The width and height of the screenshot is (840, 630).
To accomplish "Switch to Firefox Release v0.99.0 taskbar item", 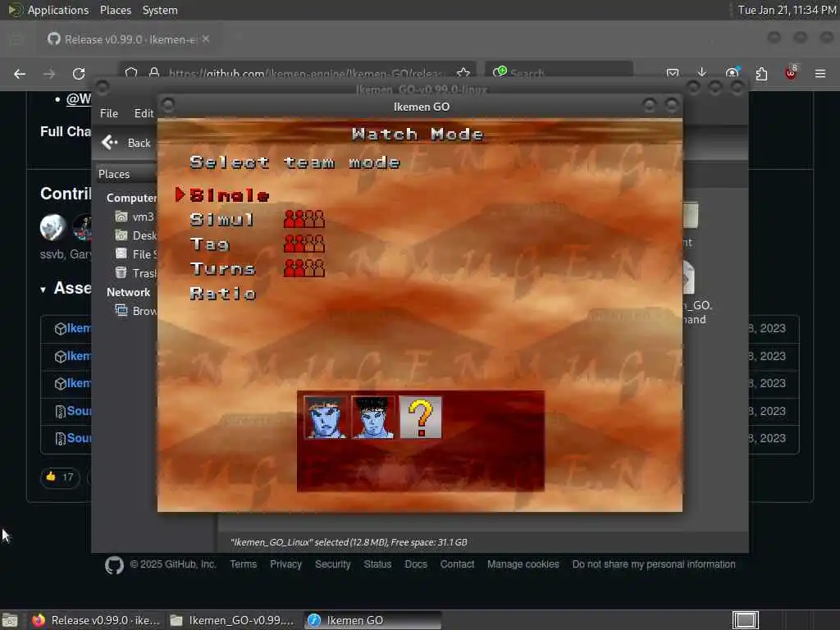I will (96, 620).
